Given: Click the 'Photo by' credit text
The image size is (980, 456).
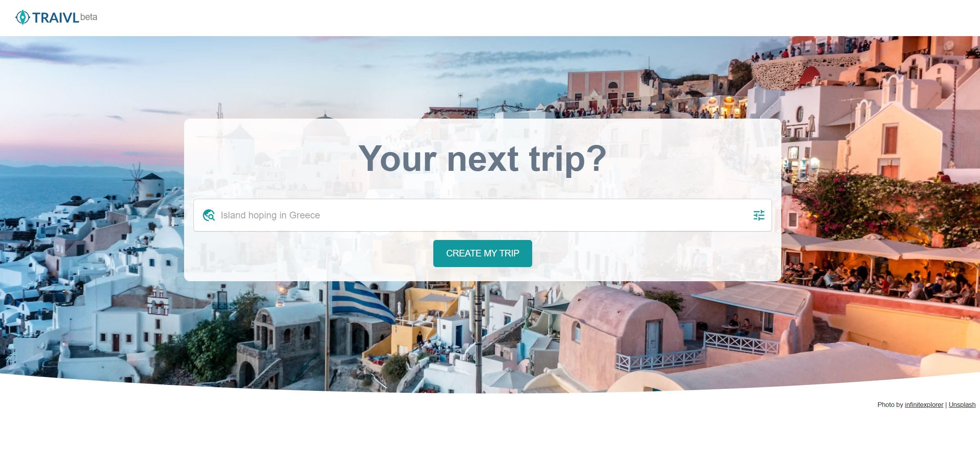Looking at the screenshot, I should click(890, 405).
